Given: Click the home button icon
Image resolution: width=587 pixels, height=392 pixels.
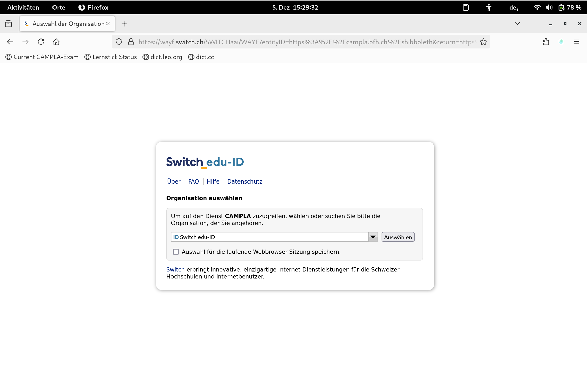Looking at the screenshot, I should [56, 42].
